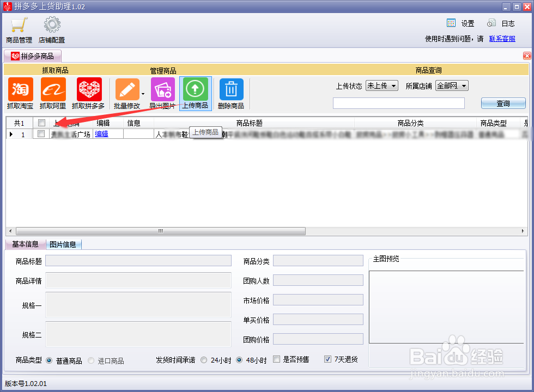
Task: Select the 拼多多商品 tab
Action: (x=33, y=56)
